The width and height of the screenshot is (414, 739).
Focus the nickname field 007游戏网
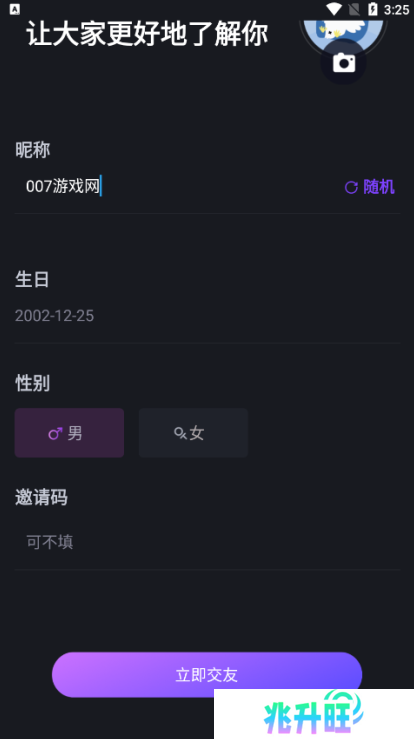coord(174,187)
